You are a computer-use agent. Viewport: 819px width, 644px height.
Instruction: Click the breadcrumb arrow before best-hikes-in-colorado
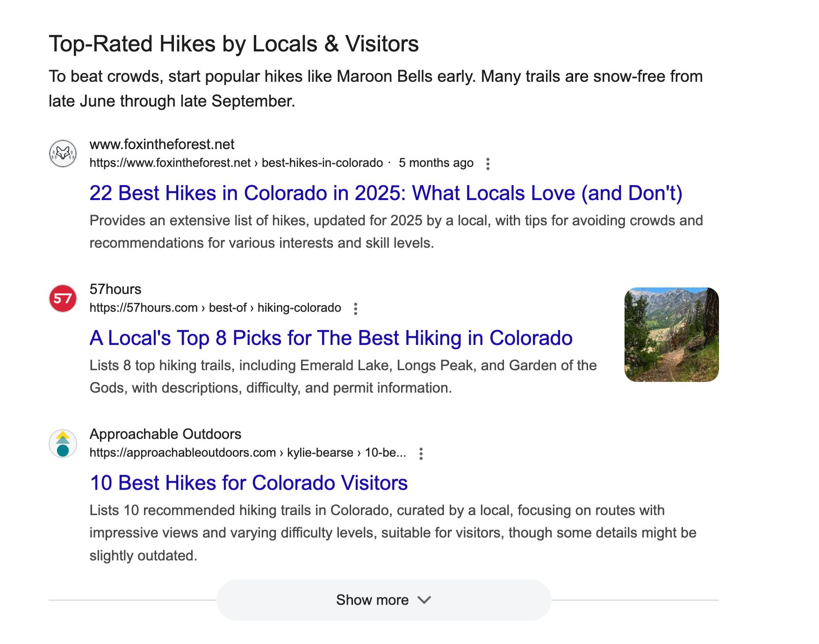coord(255,163)
